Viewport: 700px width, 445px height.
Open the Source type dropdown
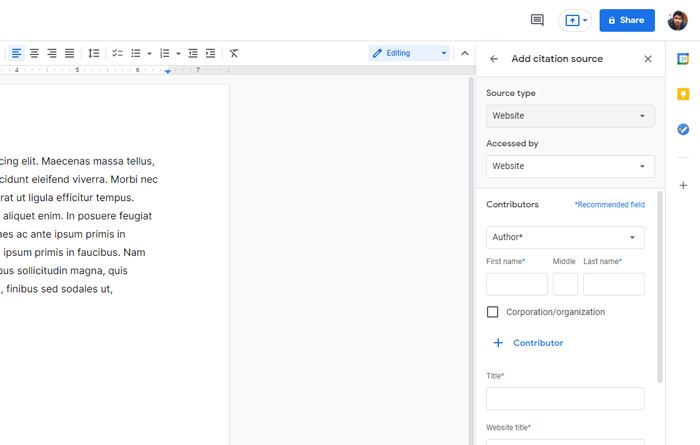tap(570, 116)
